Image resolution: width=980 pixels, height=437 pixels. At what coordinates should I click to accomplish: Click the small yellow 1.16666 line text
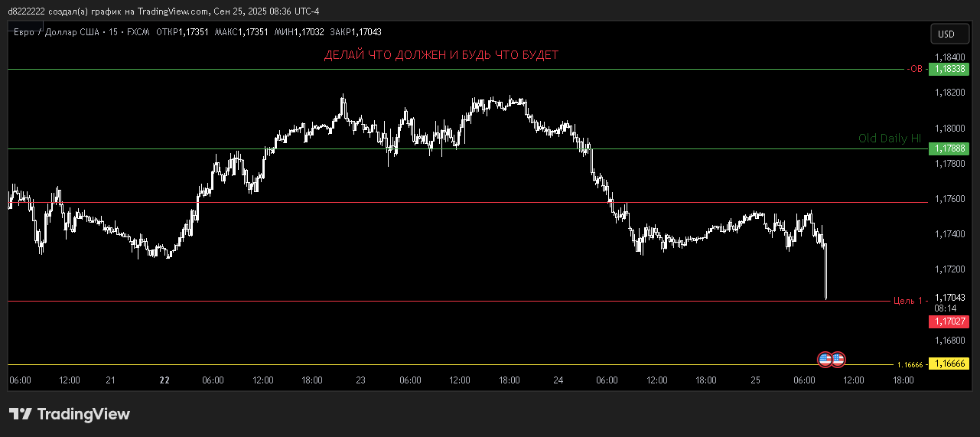[x=910, y=365]
